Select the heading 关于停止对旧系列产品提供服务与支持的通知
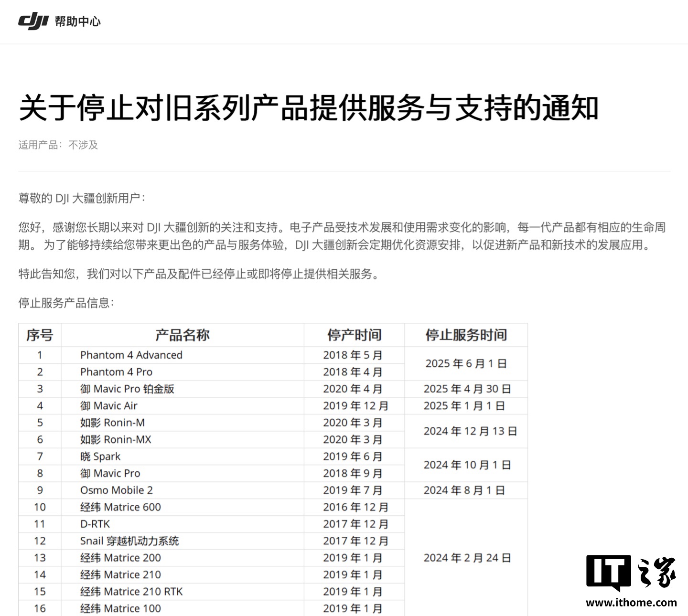This screenshot has width=688, height=616. tap(309, 108)
